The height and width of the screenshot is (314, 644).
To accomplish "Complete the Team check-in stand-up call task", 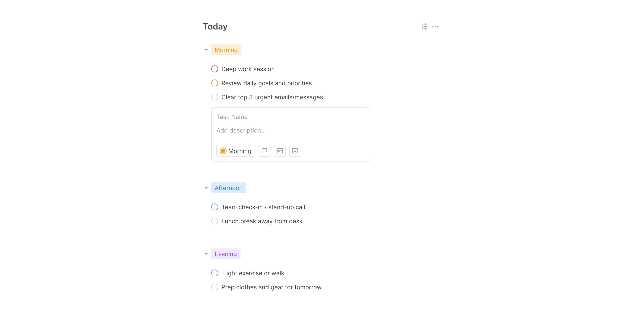I will (214, 207).
